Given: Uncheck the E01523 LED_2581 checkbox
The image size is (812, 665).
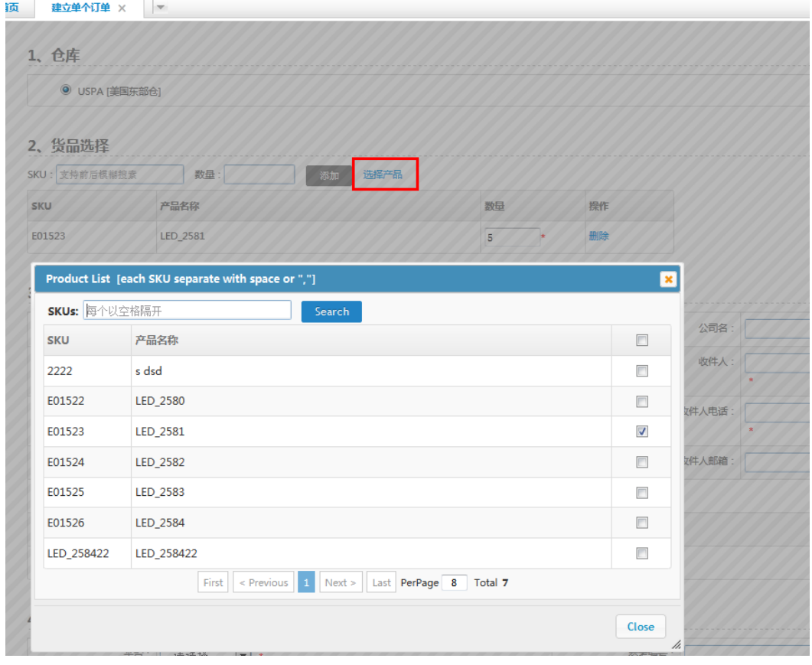Looking at the screenshot, I should tap(642, 432).
